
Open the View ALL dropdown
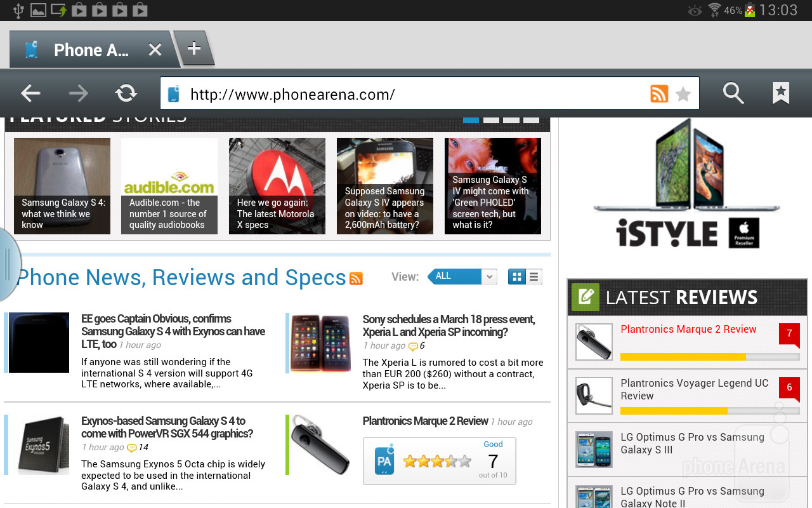point(462,276)
